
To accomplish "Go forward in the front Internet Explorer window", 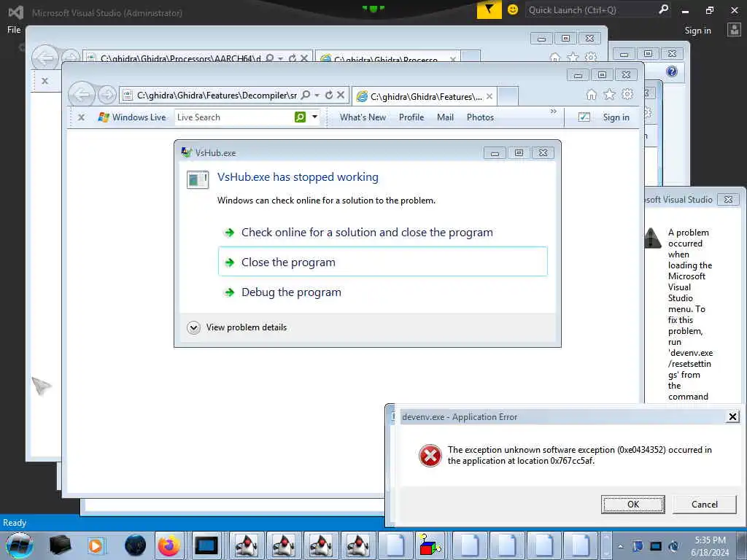I will 107,96.
